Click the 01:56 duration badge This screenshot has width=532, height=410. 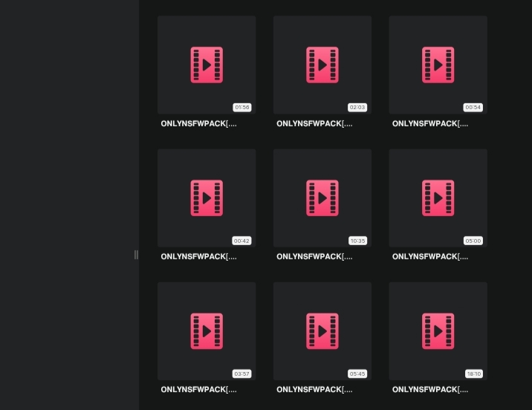[x=242, y=108]
